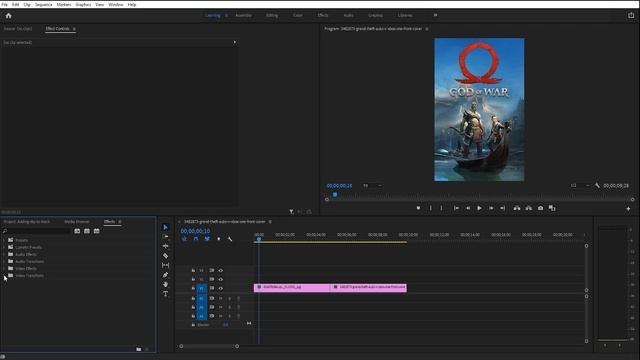Image resolution: width=640 pixels, height=360 pixels.
Task: Open the playback resolution dropdown
Action: (x=580, y=186)
